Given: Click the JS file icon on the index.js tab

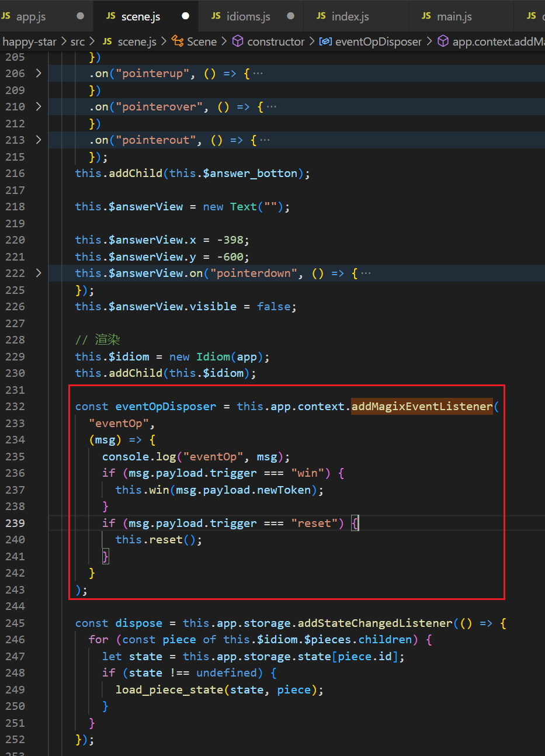Looking at the screenshot, I should (x=321, y=16).
